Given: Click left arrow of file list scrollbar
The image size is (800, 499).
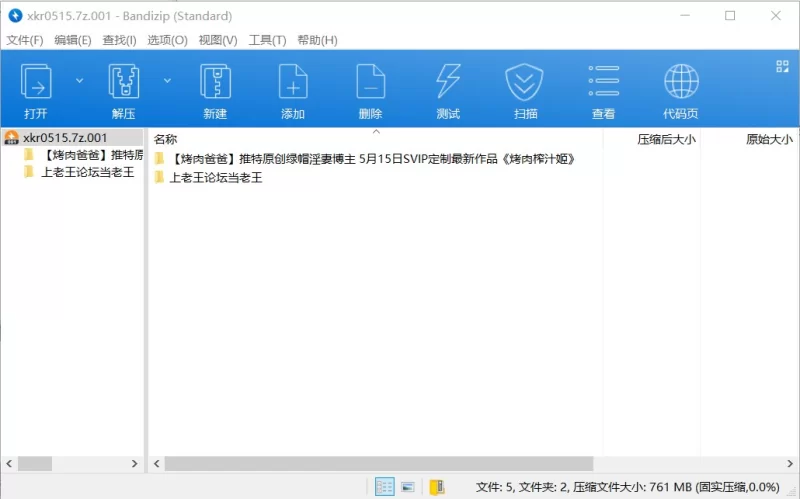Looking at the screenshot, I should (157, 464).
